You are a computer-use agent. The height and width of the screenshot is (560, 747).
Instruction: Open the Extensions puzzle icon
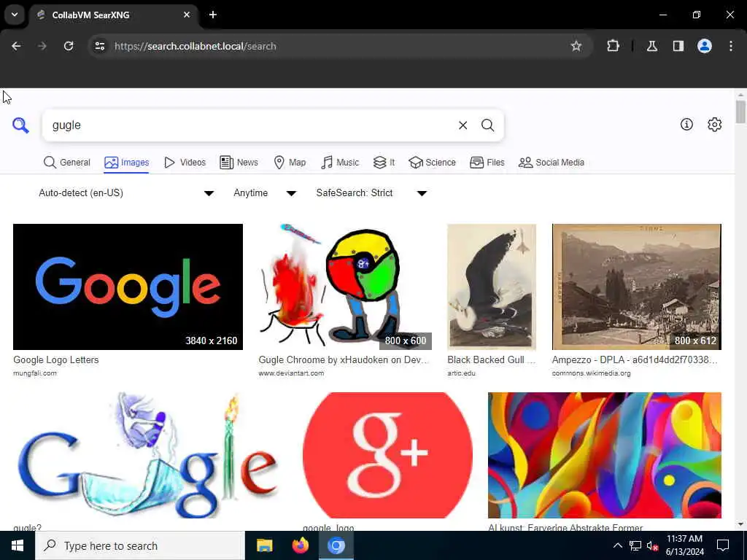pyautogui.click(x=613, y=46)
